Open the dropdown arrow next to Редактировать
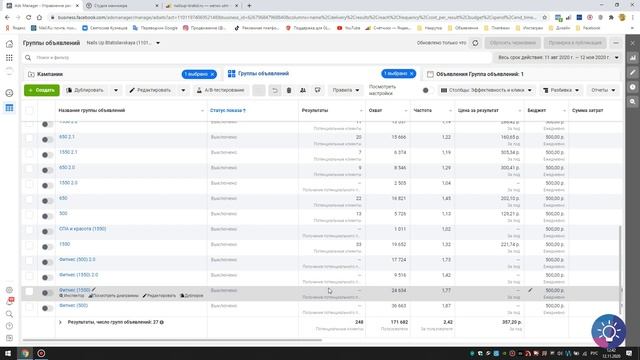Screen dimensions: 640x360 (x=183, y=90)
